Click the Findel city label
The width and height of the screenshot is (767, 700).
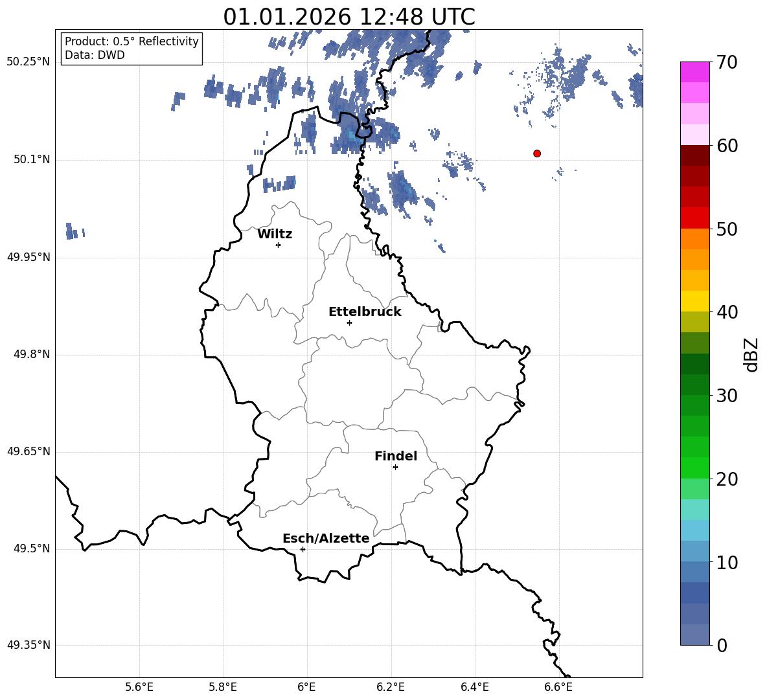point(396,456)
